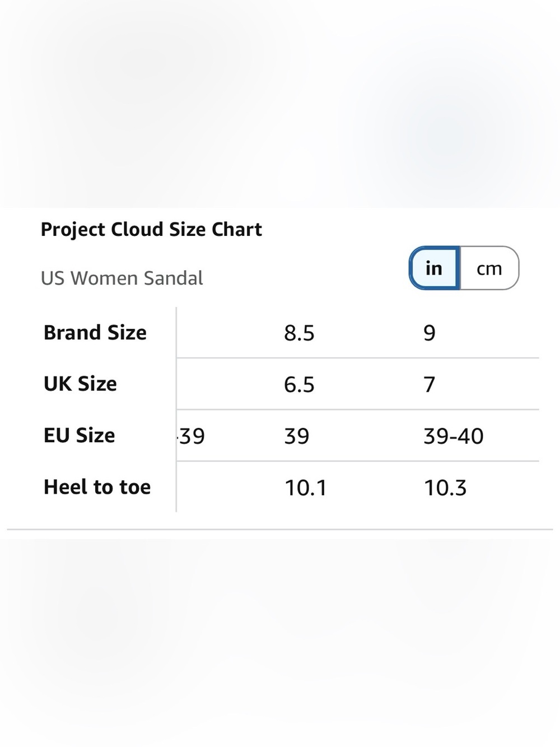Viewport: 560px width, 747px height.
Task: Click blurred area above the size chart
Action: [280, 104]
